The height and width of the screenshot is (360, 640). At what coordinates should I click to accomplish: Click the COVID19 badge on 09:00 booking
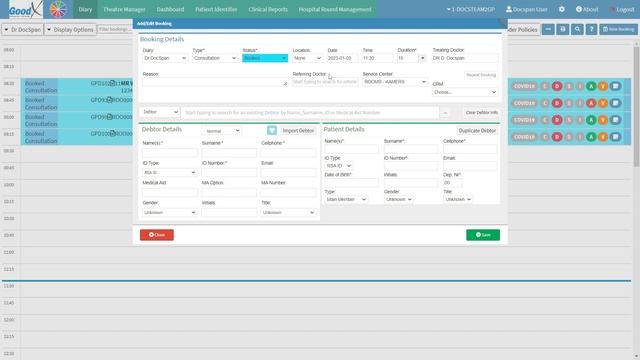524,120
